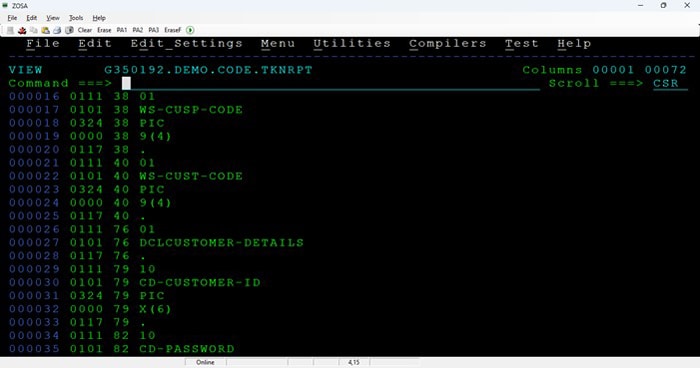Click DCLCUSTOMER-DETAILS on line 000027
700x368 pixels.
221,243
